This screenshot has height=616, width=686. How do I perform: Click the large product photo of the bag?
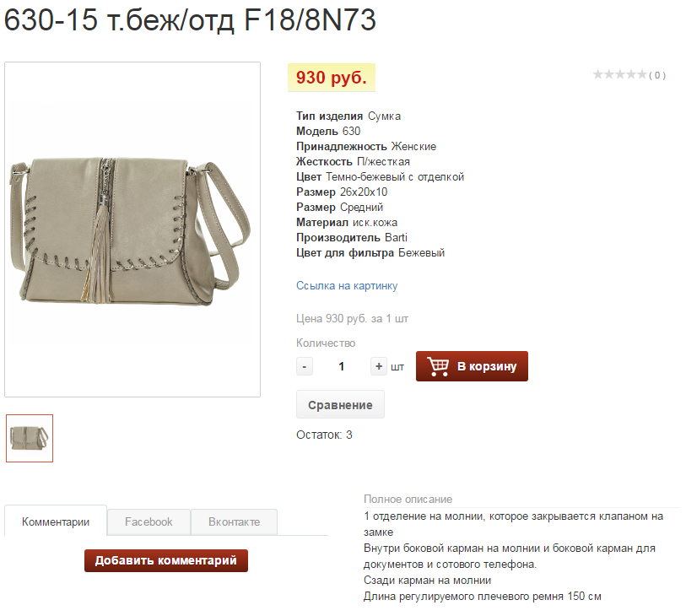(x=132, y=230)
